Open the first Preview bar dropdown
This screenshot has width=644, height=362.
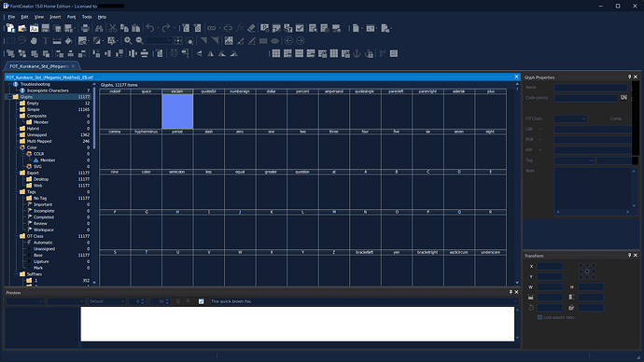[25, 301]
